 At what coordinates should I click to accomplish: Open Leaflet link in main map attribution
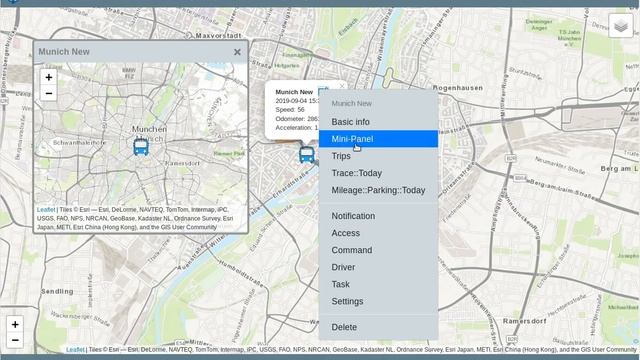click(x=75, y=350)
